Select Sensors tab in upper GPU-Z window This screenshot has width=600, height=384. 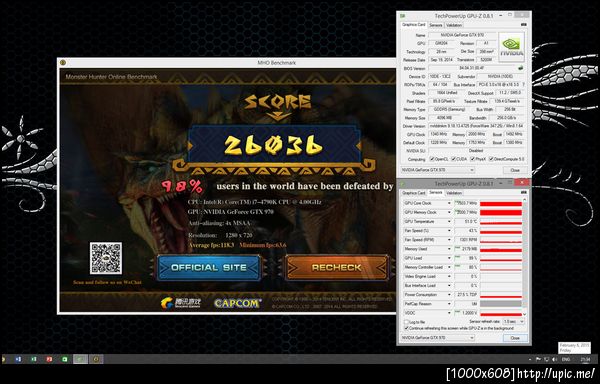click(x=436, y=25)
